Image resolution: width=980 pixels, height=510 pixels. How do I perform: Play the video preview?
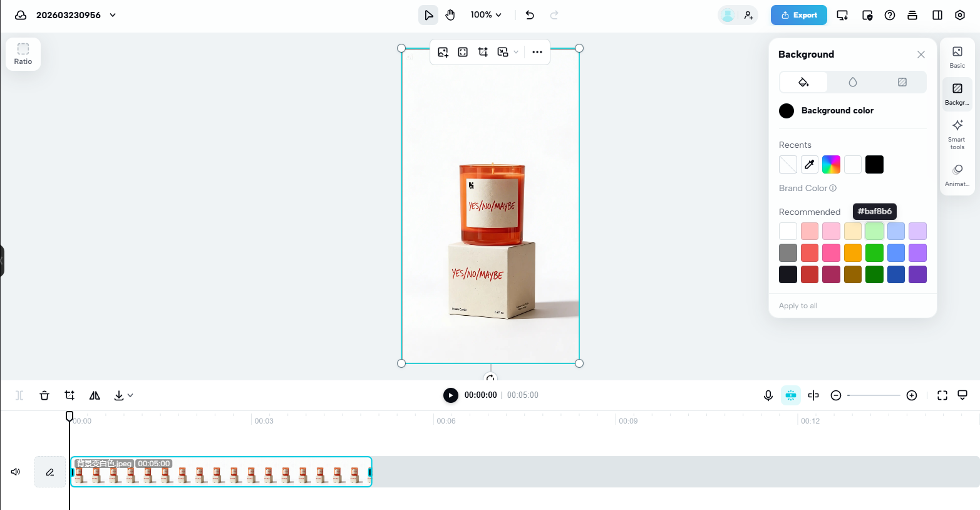(450, 395)
